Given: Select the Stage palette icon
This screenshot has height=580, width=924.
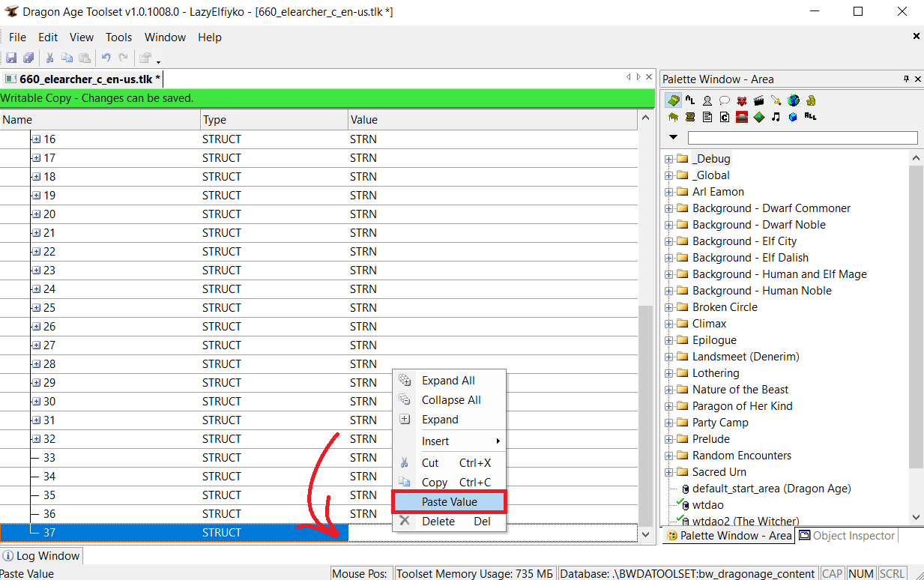Looking at the screenshot, I should coord(742,117).
